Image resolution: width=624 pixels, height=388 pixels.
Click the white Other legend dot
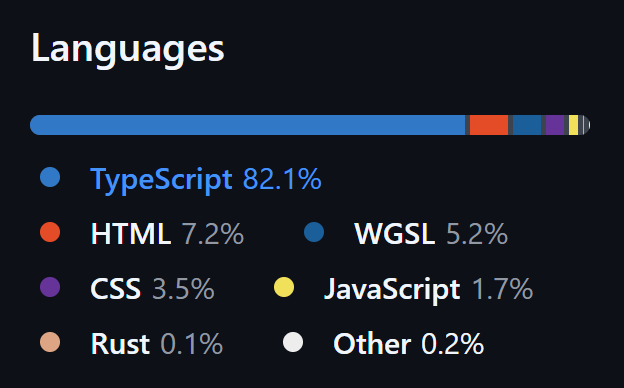point(293,342)
